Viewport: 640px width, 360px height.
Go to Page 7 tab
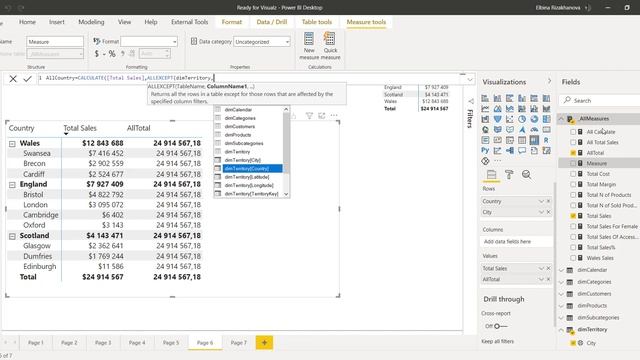click(x=239, y=343)
